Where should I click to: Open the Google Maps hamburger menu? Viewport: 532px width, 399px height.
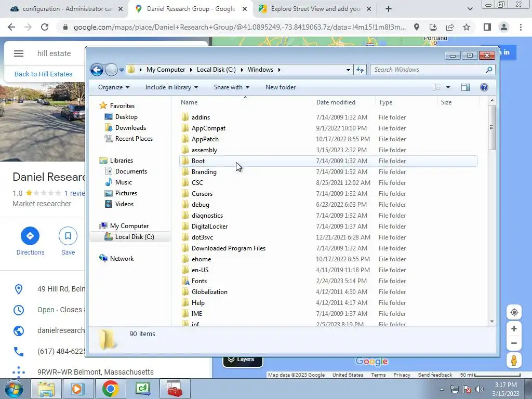coord(19,54)
